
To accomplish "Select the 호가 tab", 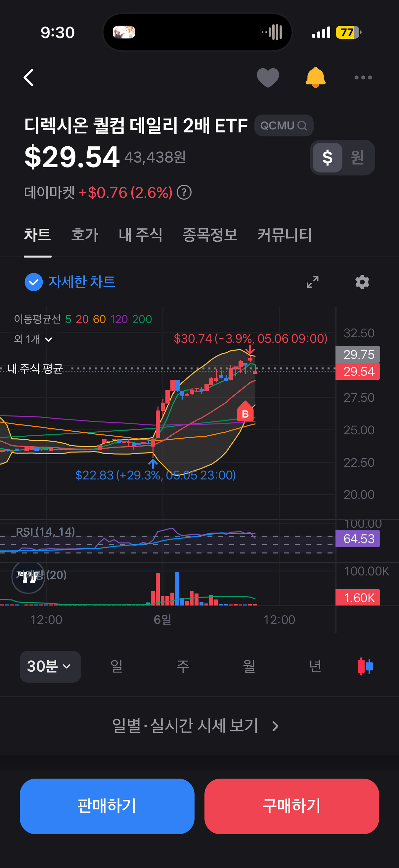I will pos(84,234).
